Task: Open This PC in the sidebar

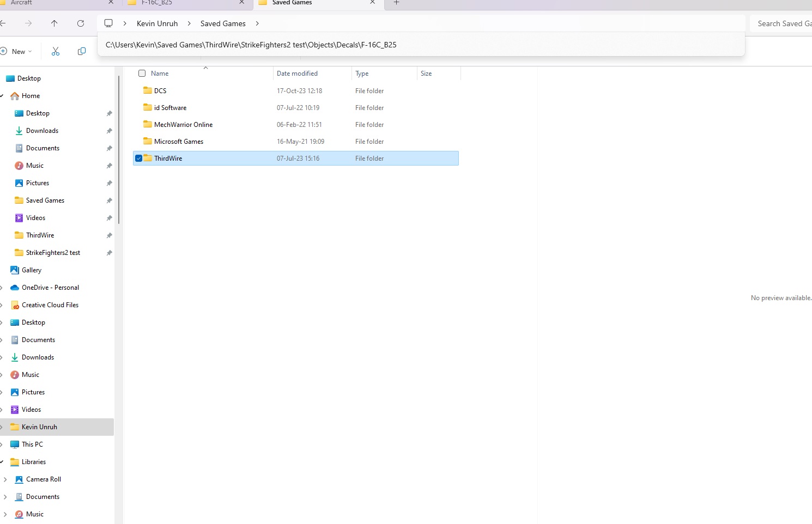Action: (x=32, y=444)
